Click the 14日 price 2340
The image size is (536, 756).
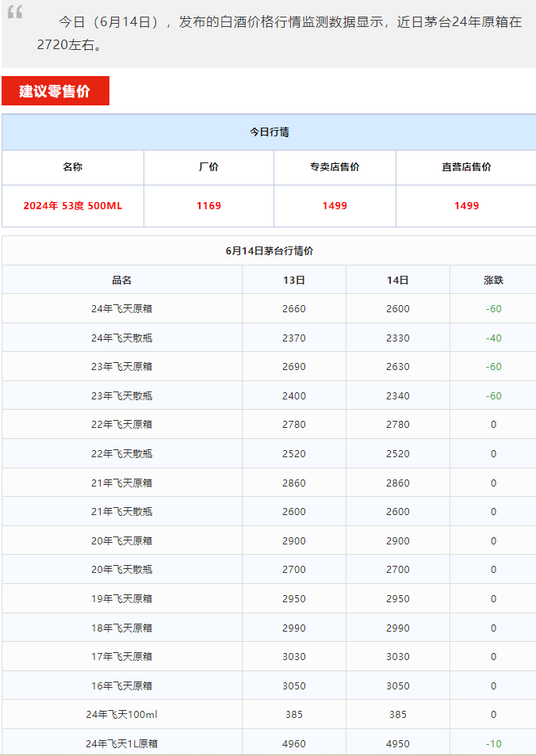(397, 396)
